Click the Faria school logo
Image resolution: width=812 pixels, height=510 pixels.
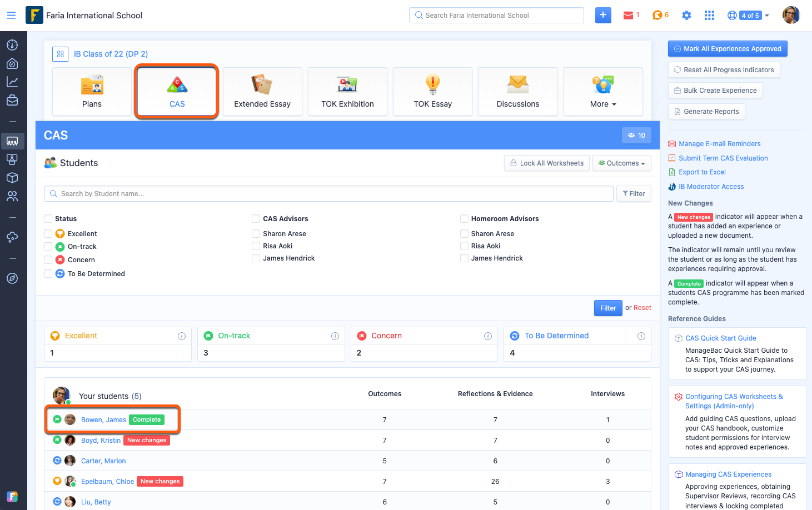pyautogui.click(x=34, y=15)
